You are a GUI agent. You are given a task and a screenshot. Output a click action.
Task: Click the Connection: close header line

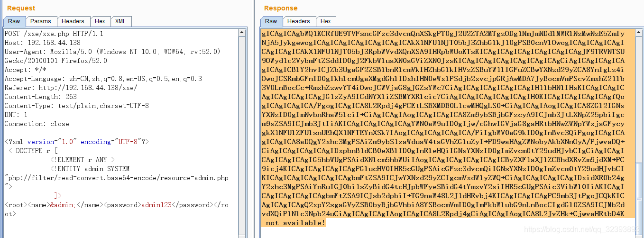37,124
